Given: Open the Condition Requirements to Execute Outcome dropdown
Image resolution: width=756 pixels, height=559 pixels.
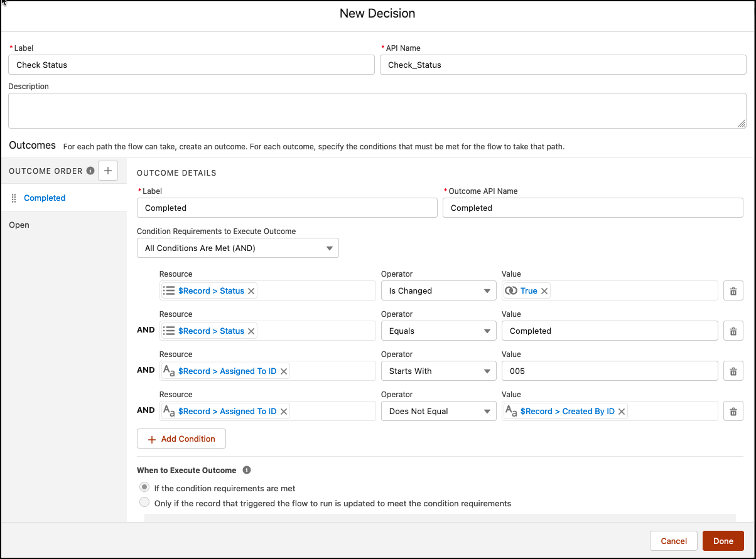Looking at the screenshot, I should click(x=237, y=248).
